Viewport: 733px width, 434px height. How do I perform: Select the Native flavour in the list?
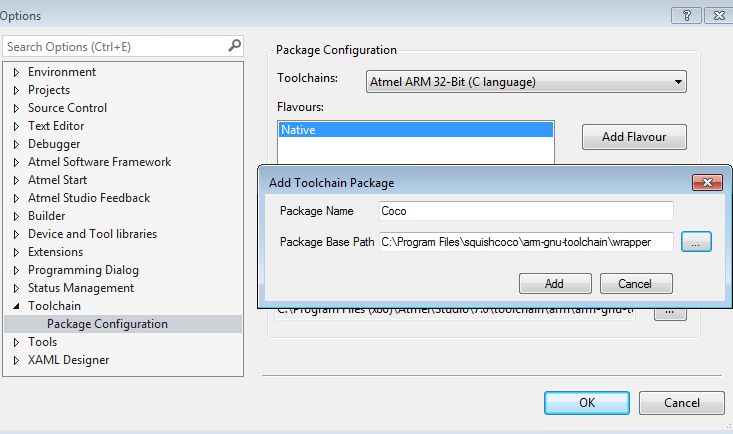tap(415, 130)
